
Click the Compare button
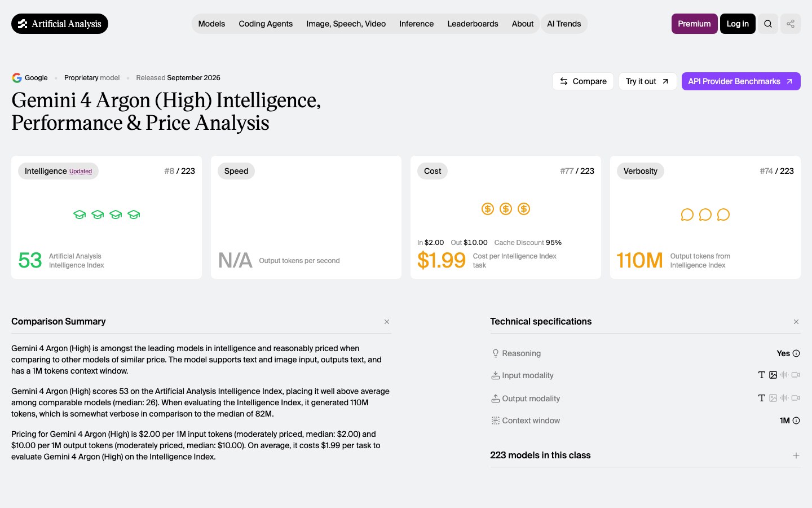click(x=583, y=81)
